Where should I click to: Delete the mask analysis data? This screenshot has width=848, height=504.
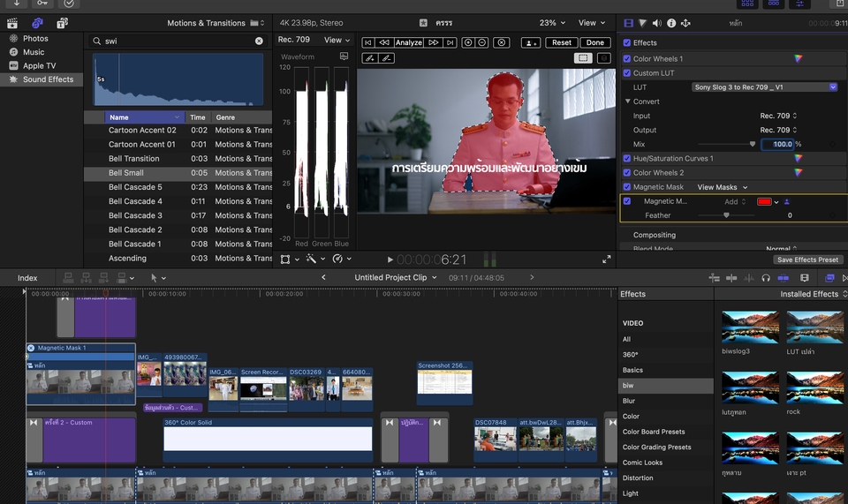pos(502,42)
